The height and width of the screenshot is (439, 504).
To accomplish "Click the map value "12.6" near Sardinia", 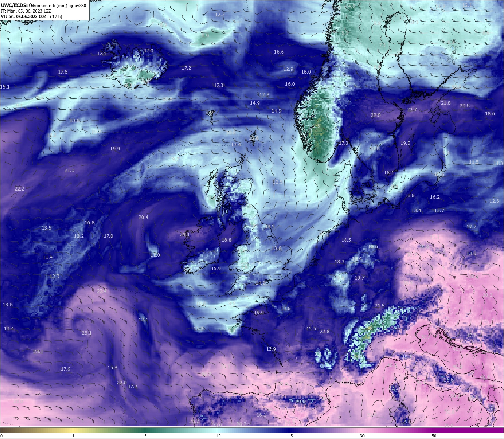I will click(x=405, y=421).
